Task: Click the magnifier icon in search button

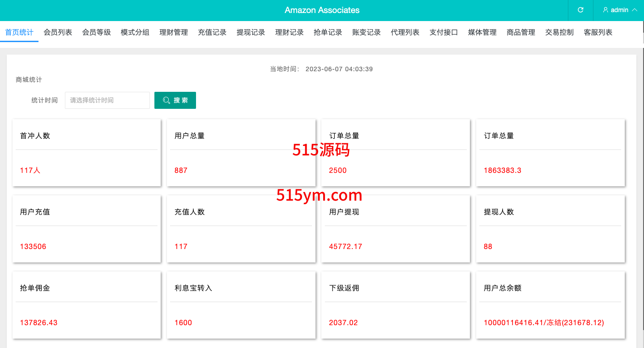Action: [x=166, y=100]
